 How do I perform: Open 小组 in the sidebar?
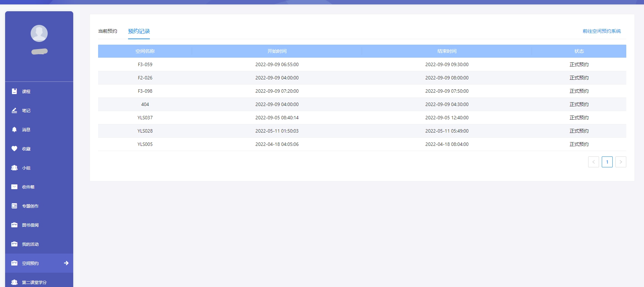(x=26, y=168)
